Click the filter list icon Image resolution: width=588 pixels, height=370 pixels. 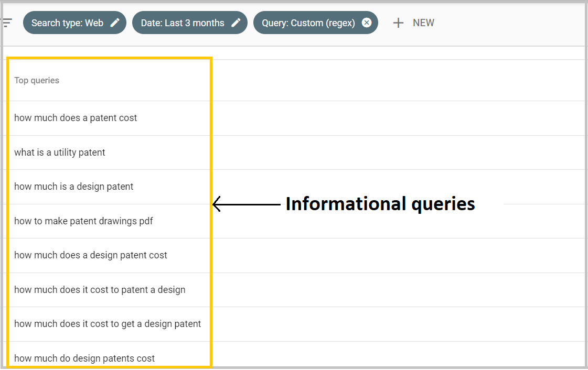(7, 23)
